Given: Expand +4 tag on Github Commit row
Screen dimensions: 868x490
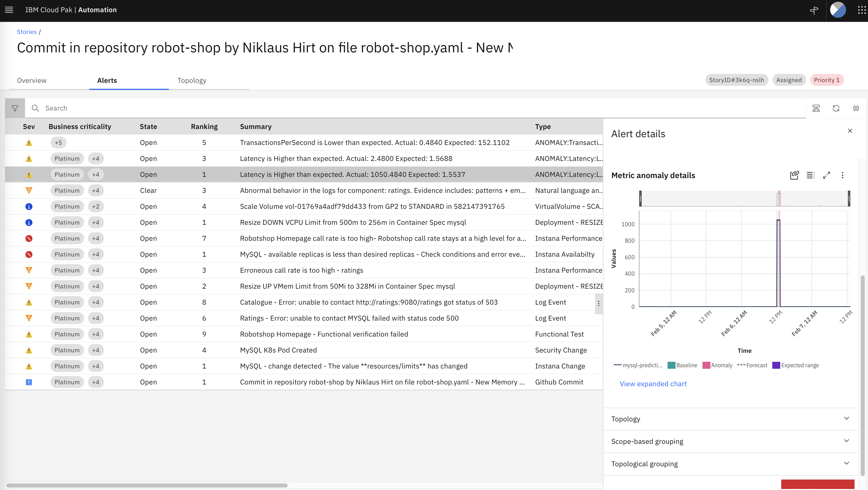Looking at the screenshot, I should pos(96,382).
